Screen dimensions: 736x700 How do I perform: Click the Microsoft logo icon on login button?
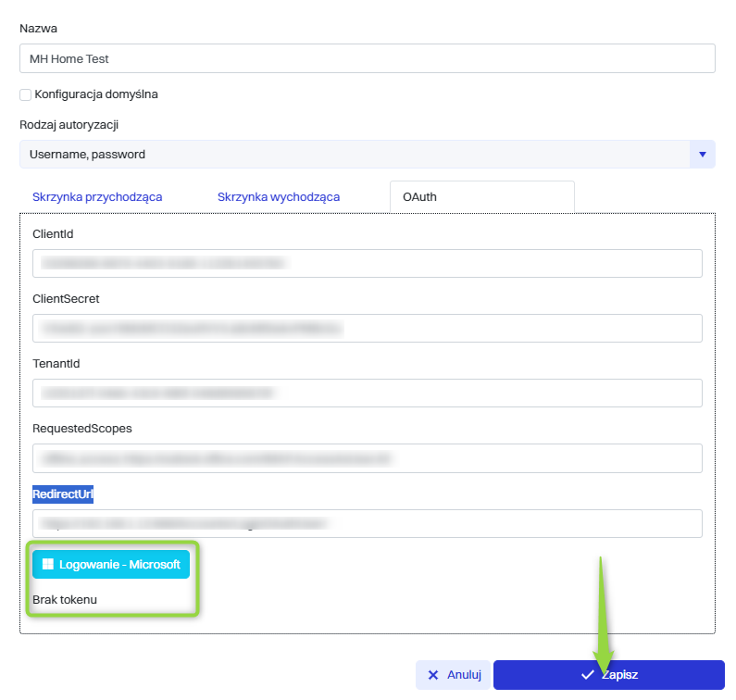point(47,565)
